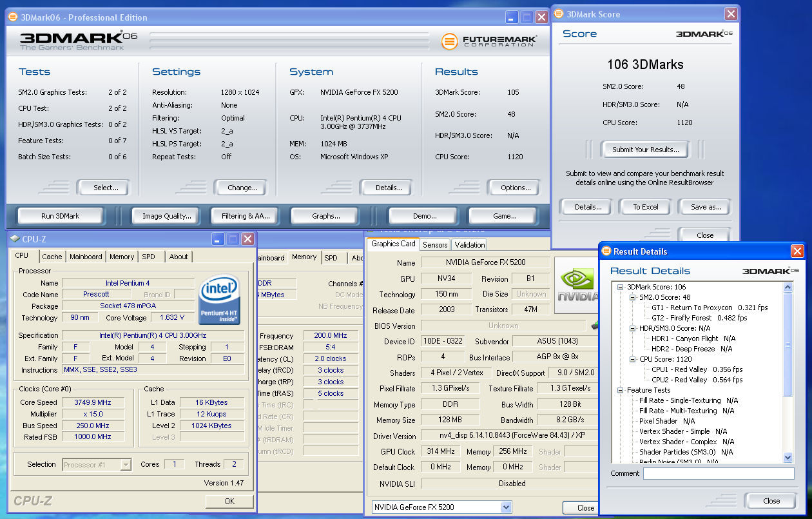Select 'HDR1 - Canyon Flight' row

[x=693, y=338]
